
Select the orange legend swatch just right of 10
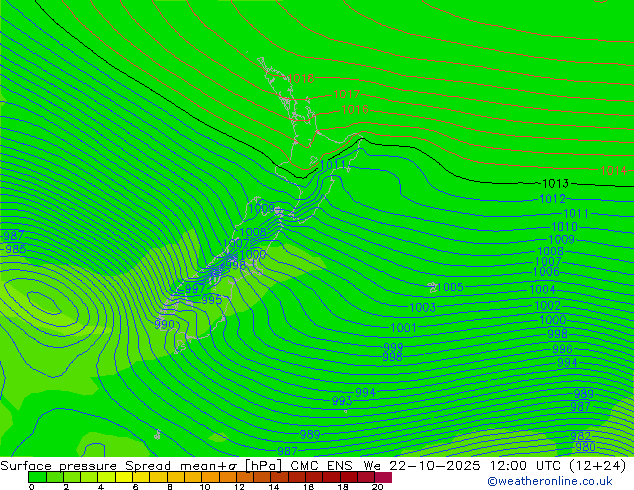[210, 477]
